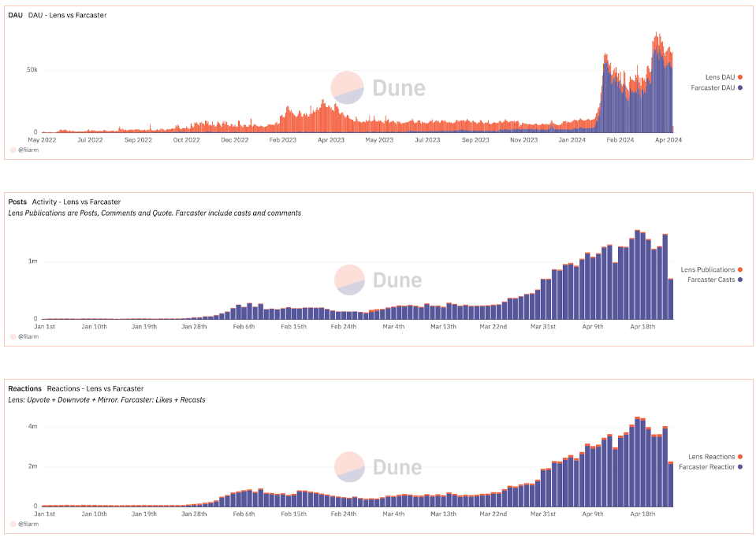This screenshot has width=756, height=538.
Task: Click the 'Feb 2023' x-axis label
Action: point(282,139)
